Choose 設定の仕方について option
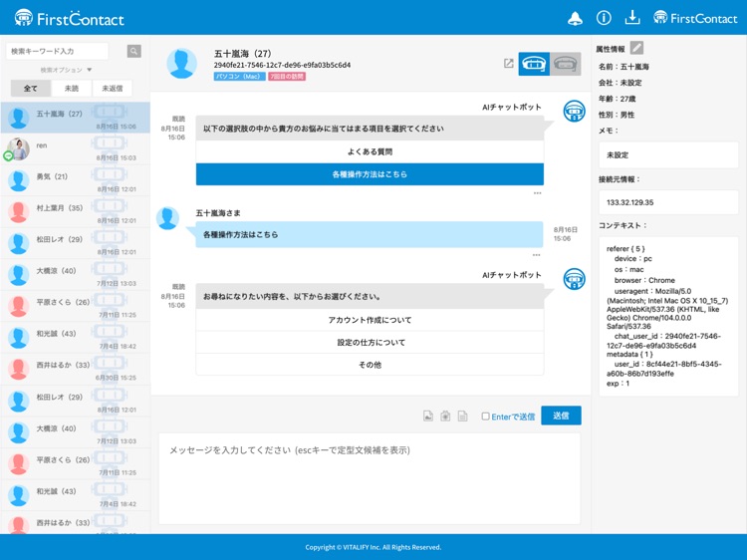This screenshot has height=560, width=747. 370,342
